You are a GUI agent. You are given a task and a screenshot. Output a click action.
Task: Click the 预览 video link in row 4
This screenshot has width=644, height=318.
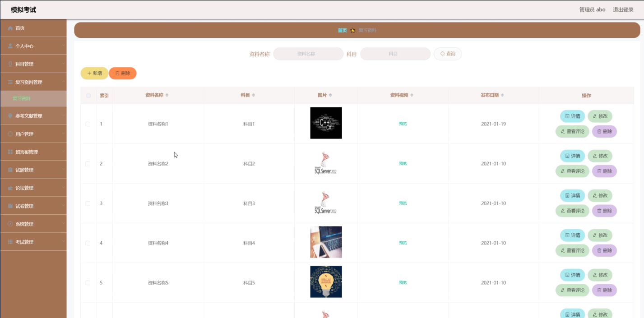403,243
